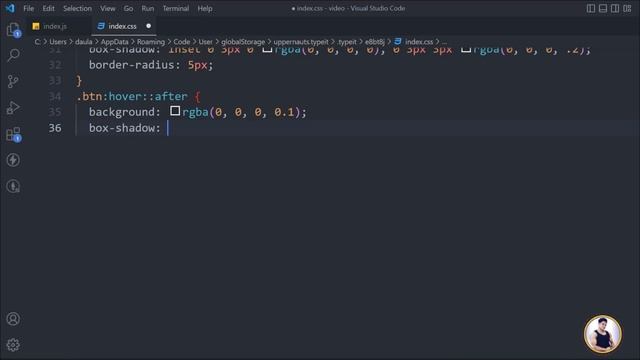Image resolution: width=640 pixels, height=360 pixels.
Task: Click the AppData breadcrumb segment
Action: [x=114, y=42]
